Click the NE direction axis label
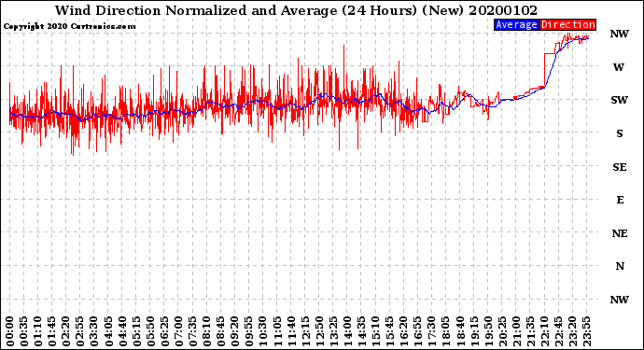The width and height of the screenshot is (644, 350). (x=620, y=233)
